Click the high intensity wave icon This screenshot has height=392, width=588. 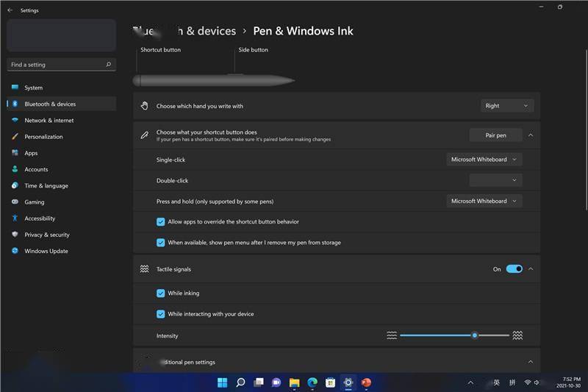pos(517,335)
